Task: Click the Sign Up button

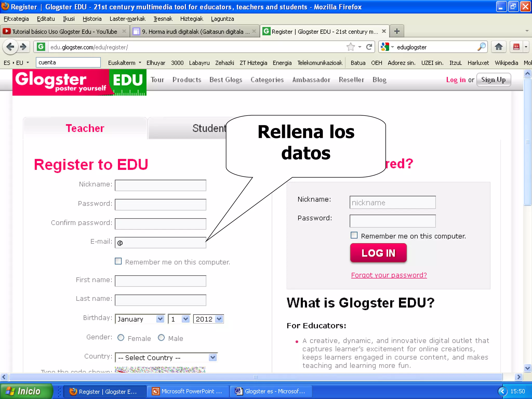Action: [494, 80]
